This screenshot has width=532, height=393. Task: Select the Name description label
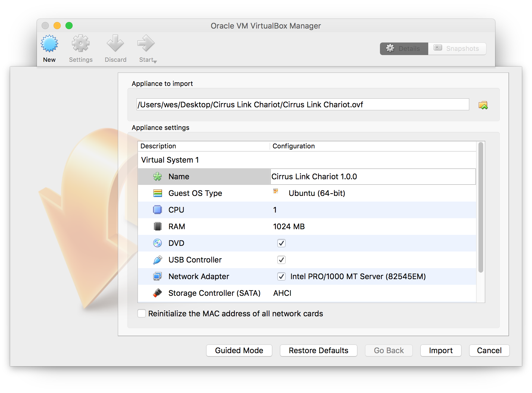click(x=179, y=177)
